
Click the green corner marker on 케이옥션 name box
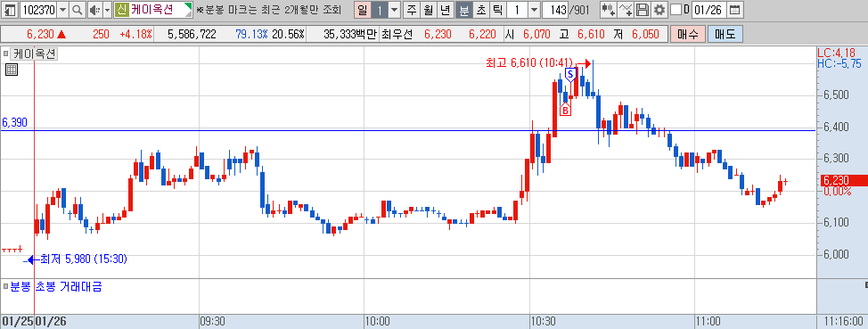(189, 6)
